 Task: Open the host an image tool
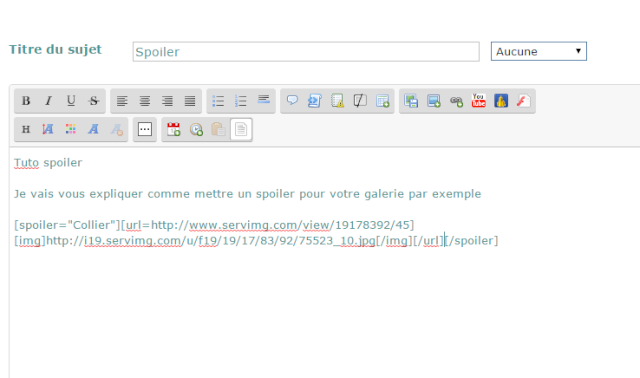coord(411,101)
